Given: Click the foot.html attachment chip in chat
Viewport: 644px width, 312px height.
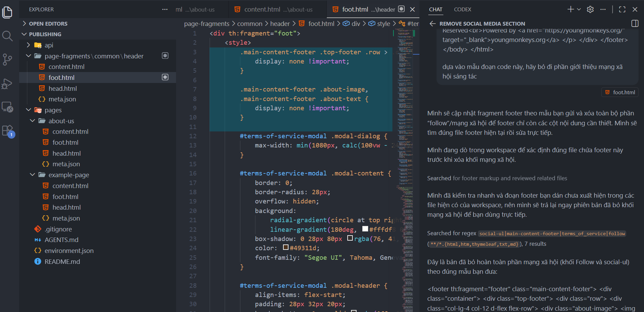Looking at the screenshot, I should 620,92.
